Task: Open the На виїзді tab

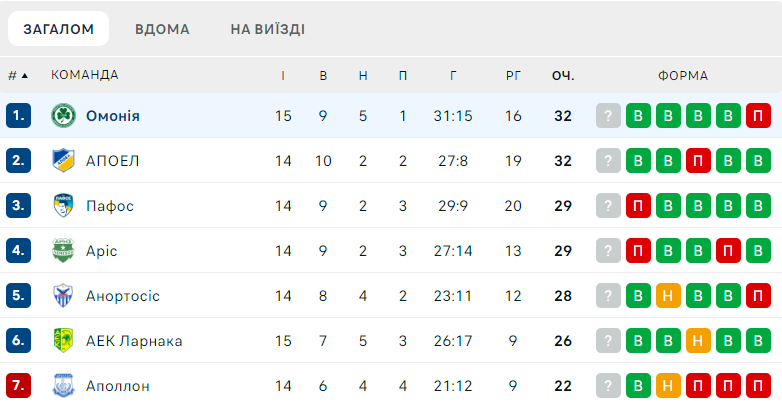Action: tap(267, 29)
